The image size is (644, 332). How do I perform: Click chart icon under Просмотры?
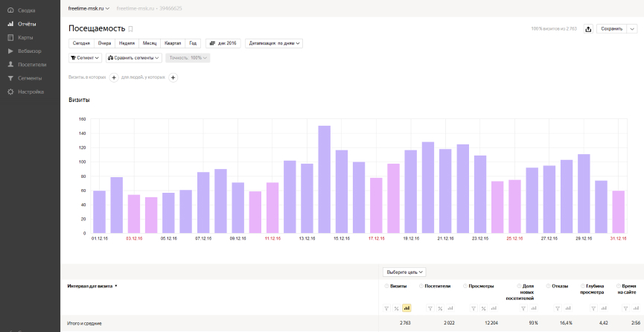coord(494,308)
